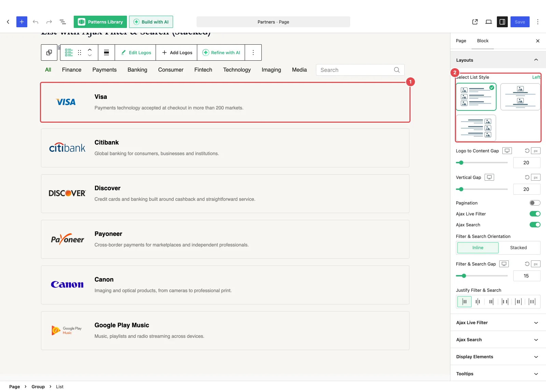
Task: Expand the Display Elements section
Action: tap(498, 357)
